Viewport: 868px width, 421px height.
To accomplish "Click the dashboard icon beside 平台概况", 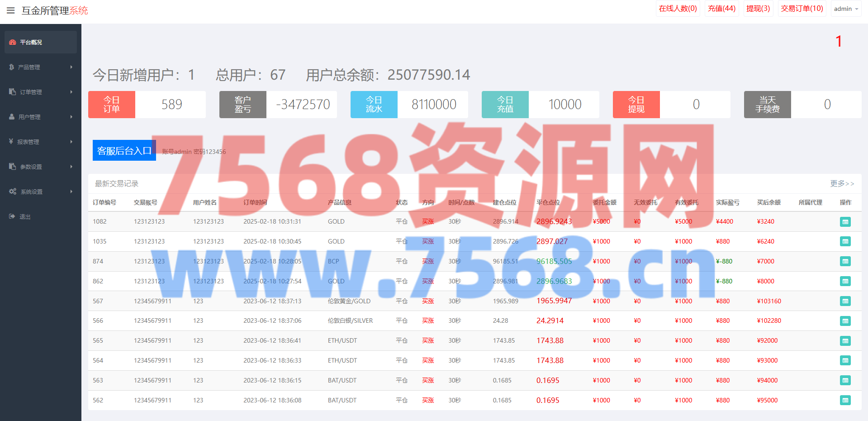I will 13,42.
